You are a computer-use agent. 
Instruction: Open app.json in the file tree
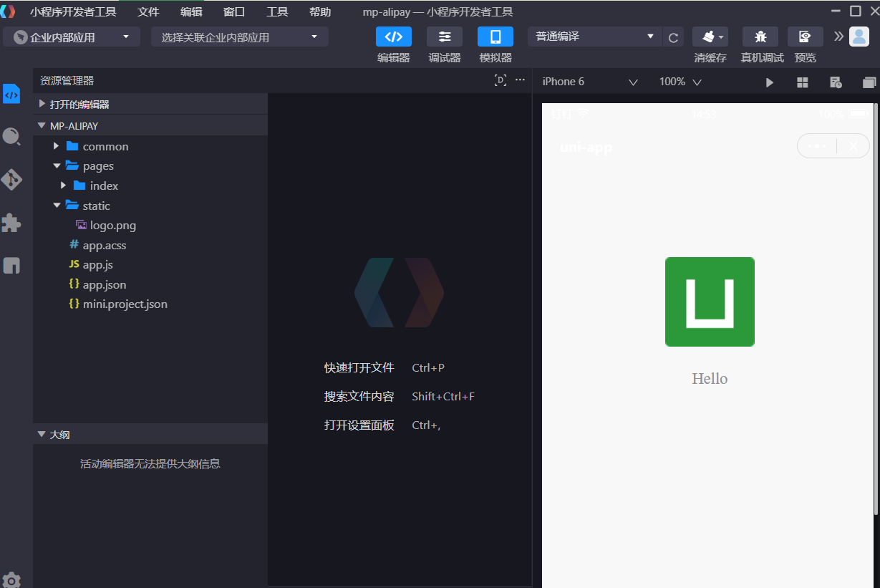(x=105, y=284)
